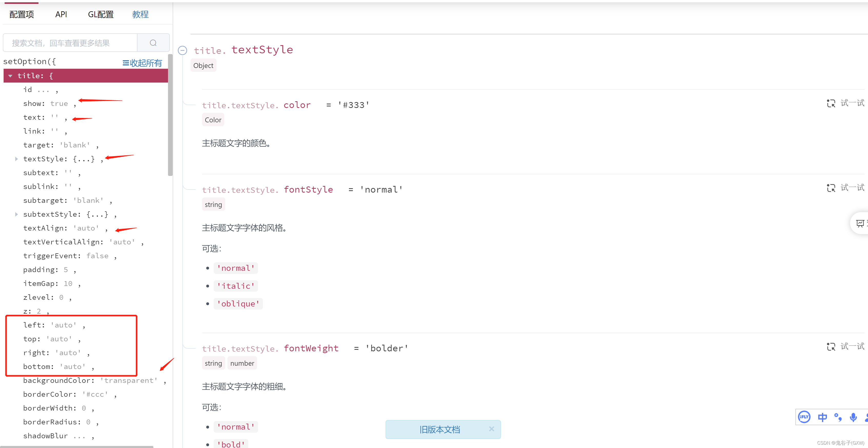This screenshot has width=868, height=448.
Task: Expand the subtextStyle tree node
Action: coord(16,214)
